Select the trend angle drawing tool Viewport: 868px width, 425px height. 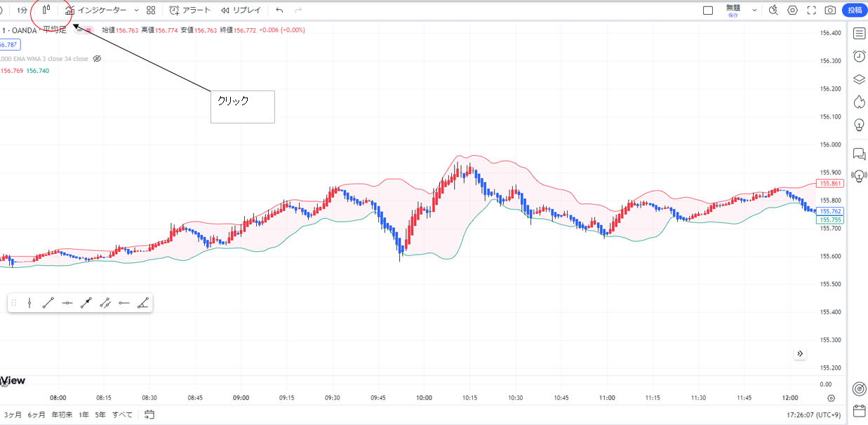(143, 303)
